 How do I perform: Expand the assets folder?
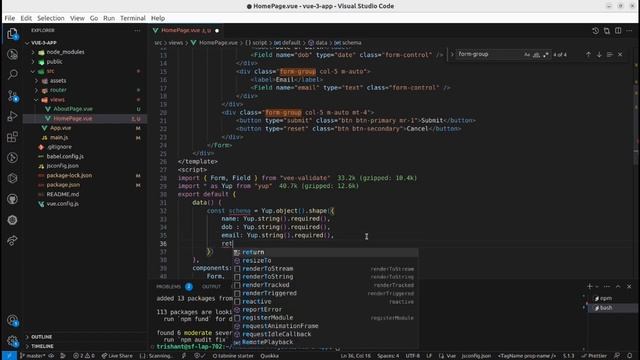click(x=58, y=81)
